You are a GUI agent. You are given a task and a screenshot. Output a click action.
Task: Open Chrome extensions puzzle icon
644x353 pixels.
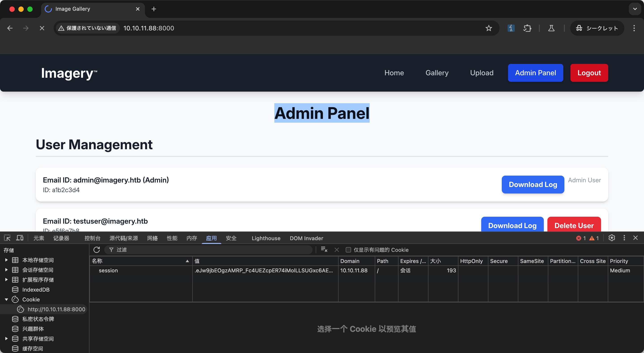(527, 28)
